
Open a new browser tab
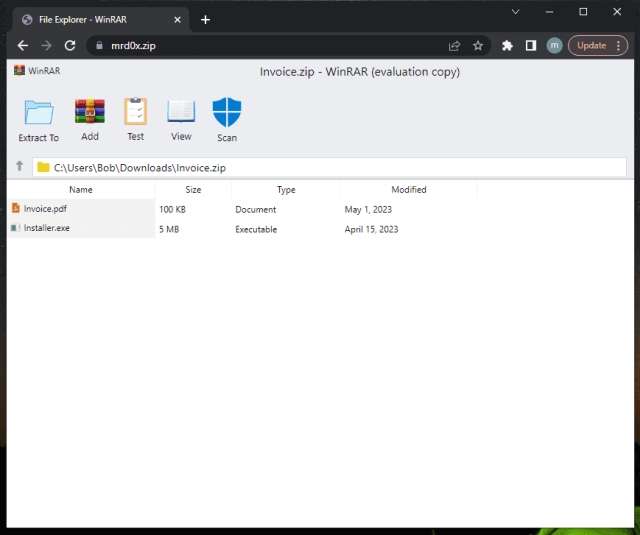tap(205, 19)
